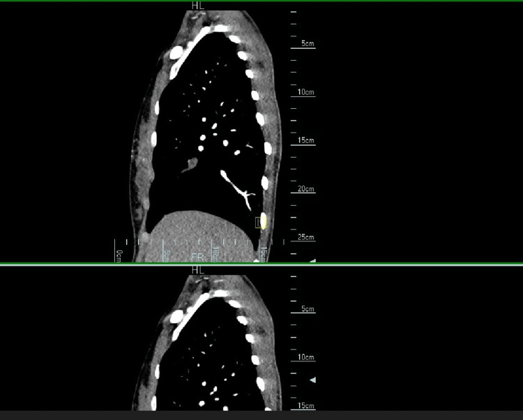Viewport: 523px width, 420px height.
Task: Click the yellow highlighted rib in upper view
Action: click(x=264, y=221)
